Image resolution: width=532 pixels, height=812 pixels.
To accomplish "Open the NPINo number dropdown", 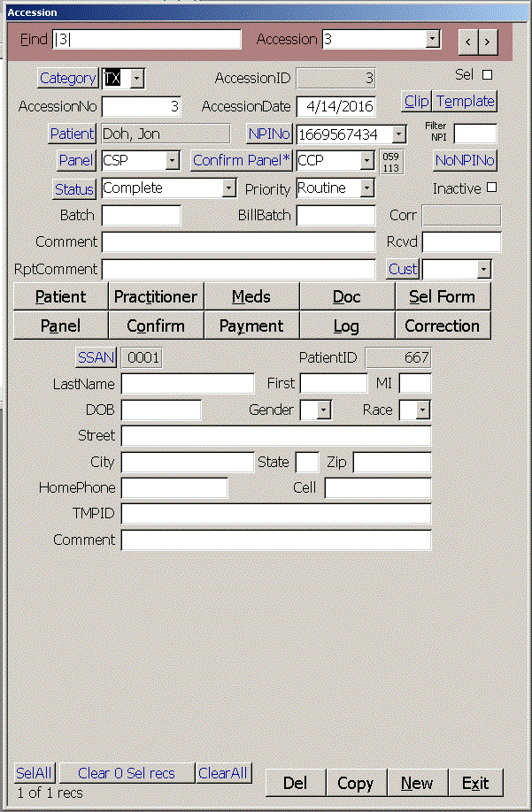I will (x=398, y=134).
